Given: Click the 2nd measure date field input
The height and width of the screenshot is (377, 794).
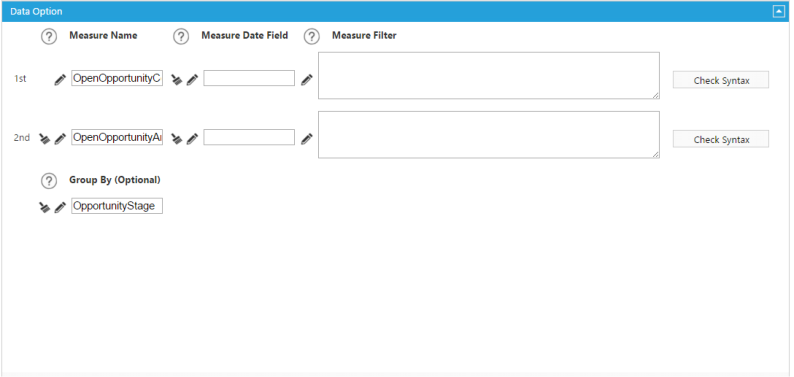Looking at the screenshot, I should (x=249, y=138).
